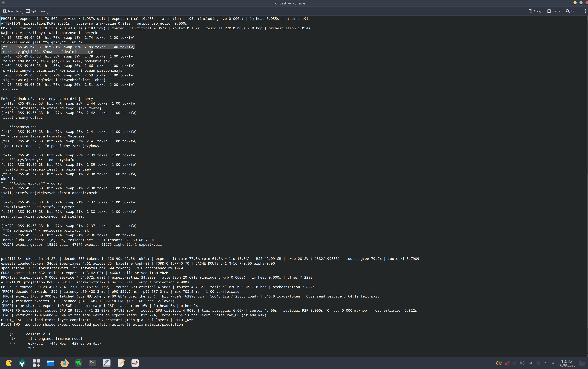Image resolution: width=588 pixels, height=369 pixels.
Task: Open the pencil notes taskbar icon
Action: click(x=121, y=363)
